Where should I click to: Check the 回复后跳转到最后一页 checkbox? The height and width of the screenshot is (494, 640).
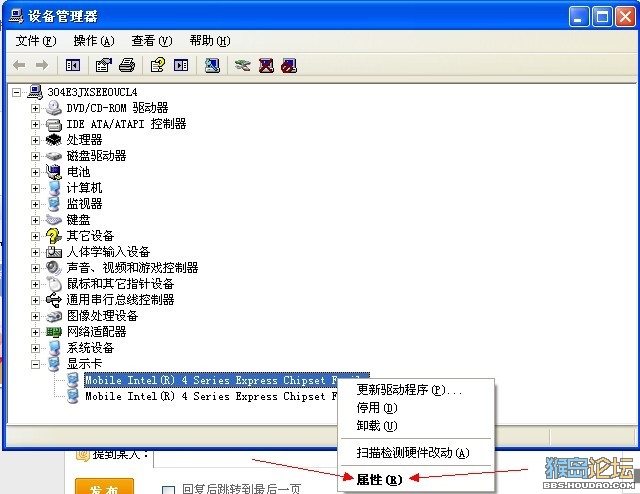pyautogui.click(x=168, y=490)
